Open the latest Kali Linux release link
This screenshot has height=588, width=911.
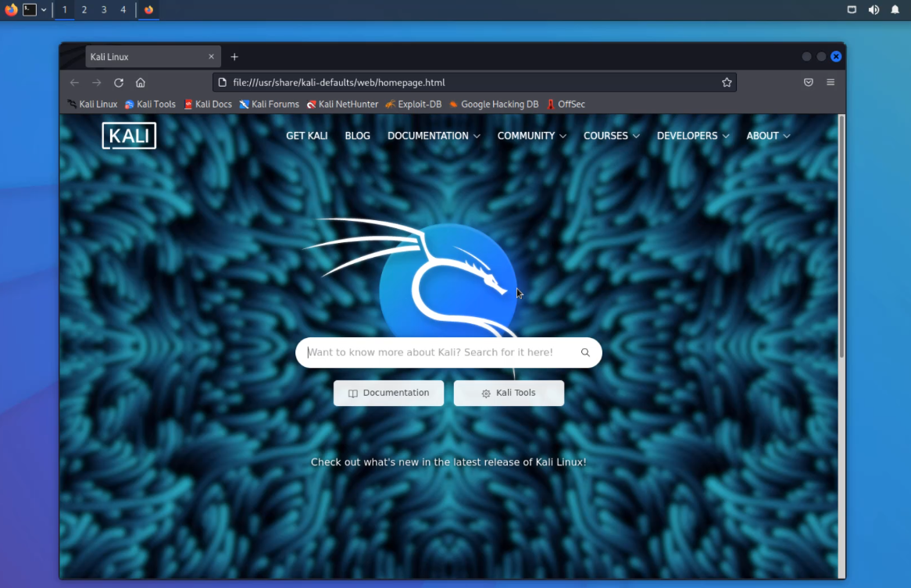coord(448,462)
